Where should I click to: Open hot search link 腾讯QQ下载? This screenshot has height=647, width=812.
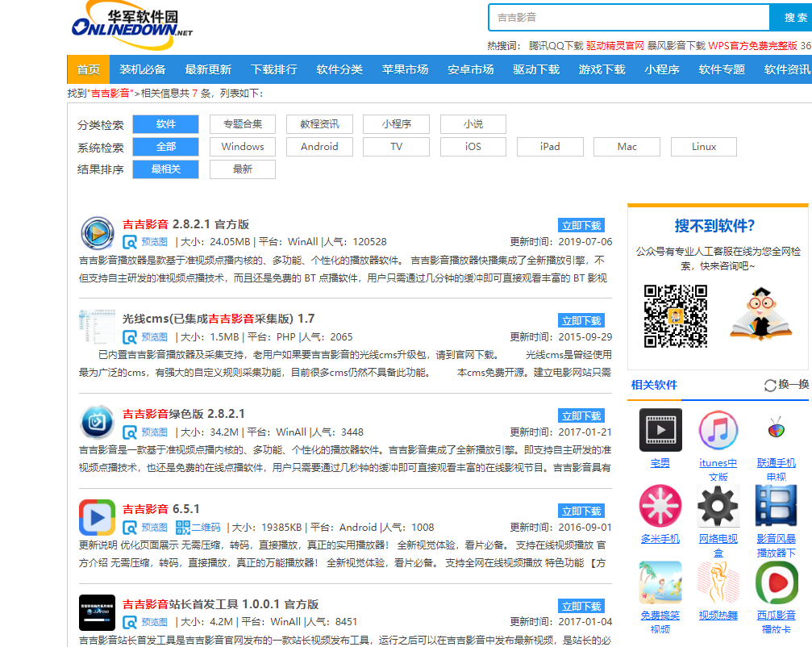(556, 46)
